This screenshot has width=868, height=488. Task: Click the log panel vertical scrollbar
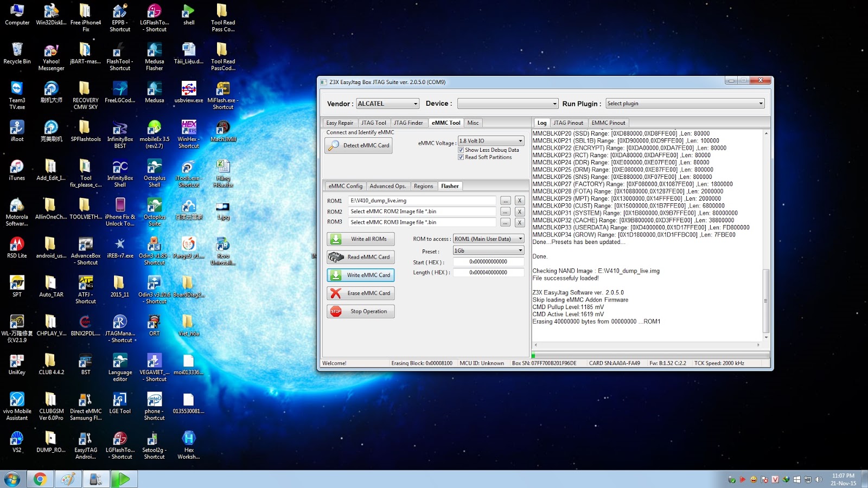[766, 235]
